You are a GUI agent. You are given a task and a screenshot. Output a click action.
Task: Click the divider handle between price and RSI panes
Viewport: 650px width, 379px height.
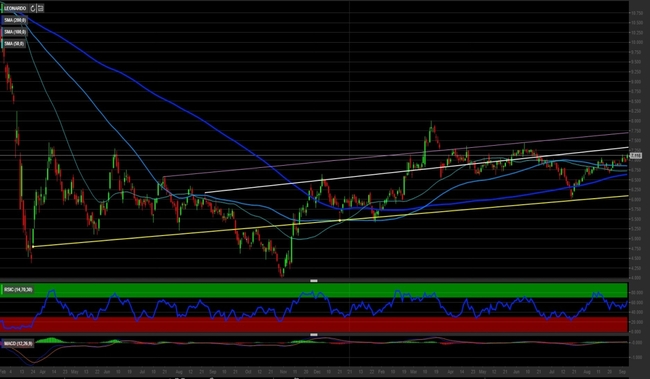point(314,281)
